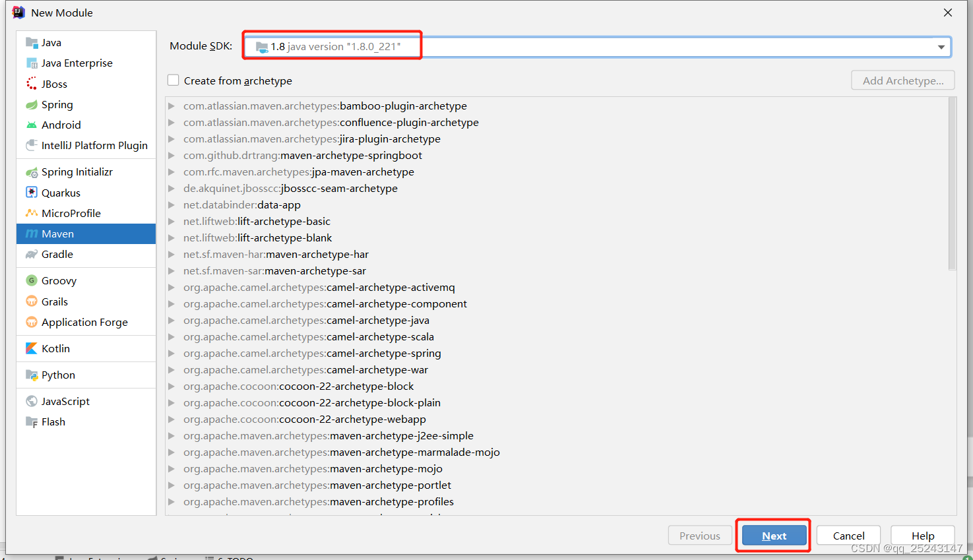Select Java Enterprise module type
973x560 pixels.
86,63
